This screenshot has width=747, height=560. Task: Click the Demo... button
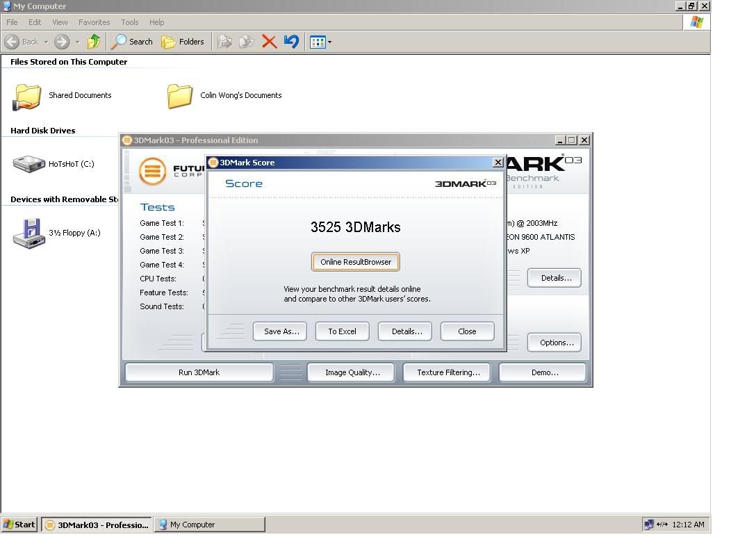click(x=543, y=372)
